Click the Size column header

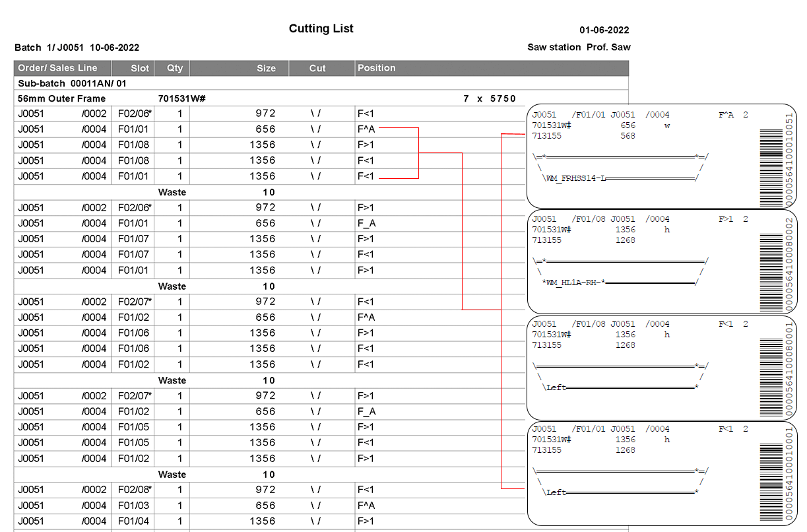266,68
